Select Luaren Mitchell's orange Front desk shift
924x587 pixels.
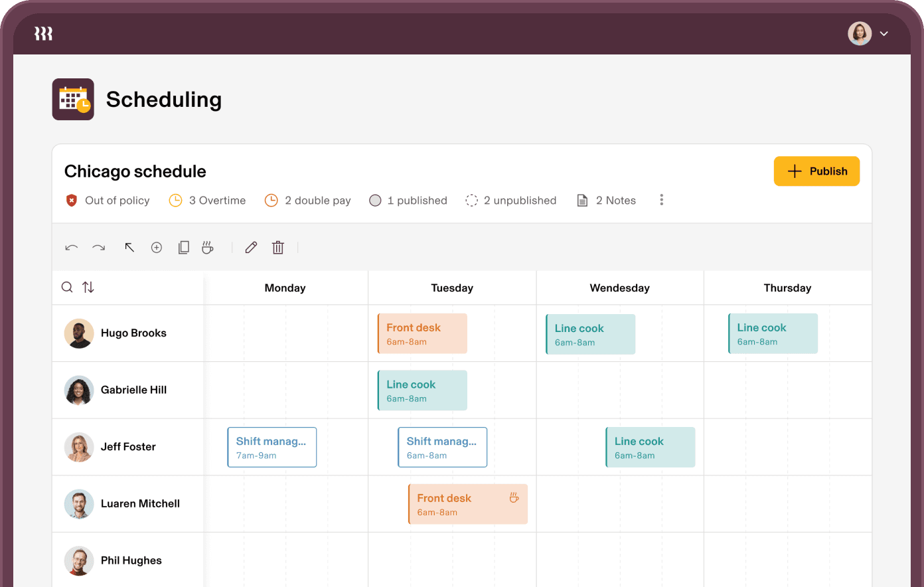468,505
